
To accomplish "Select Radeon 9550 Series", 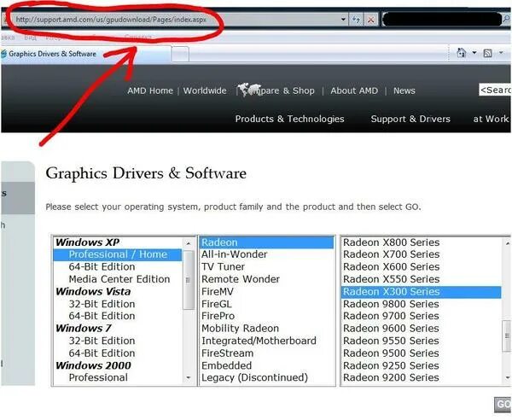I will [x=422, y=341].
